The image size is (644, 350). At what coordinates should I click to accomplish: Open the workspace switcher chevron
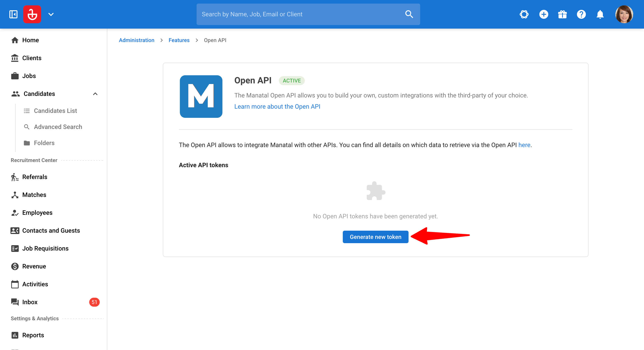coord(51,15)
